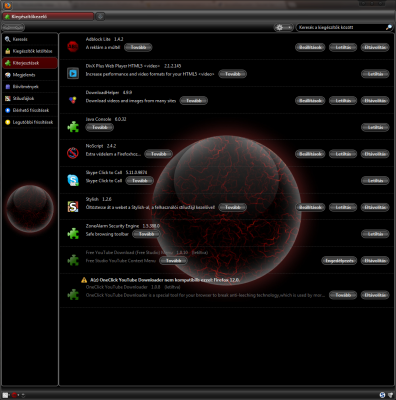This screenshot has width=396, height=400.
Task: Disable Skype Click to Call with Letiltás
Action: click(x=375, y=181)
